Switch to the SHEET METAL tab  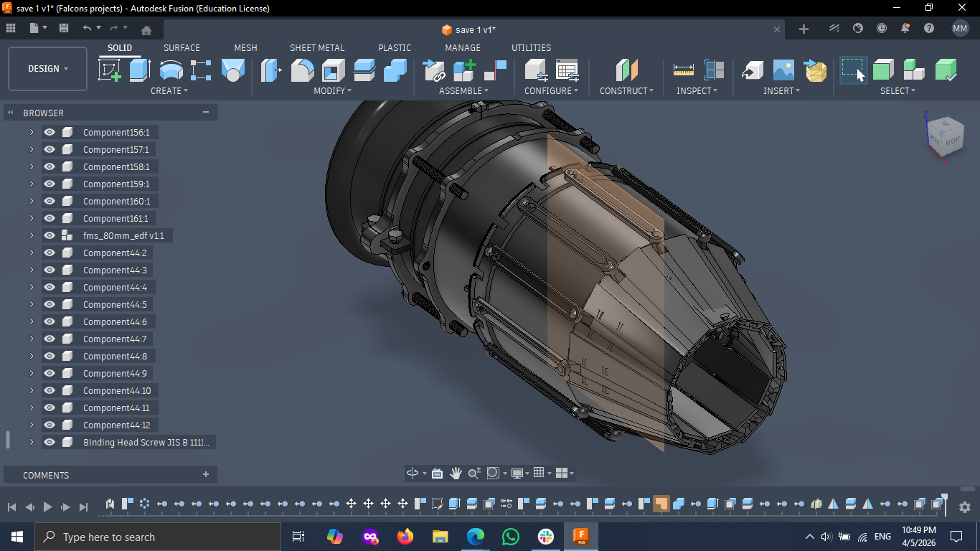coord(317,48)
